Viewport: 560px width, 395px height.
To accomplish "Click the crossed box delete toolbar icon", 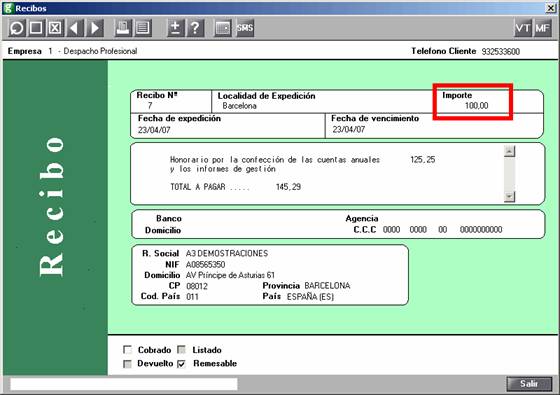I will pos(55,28).
